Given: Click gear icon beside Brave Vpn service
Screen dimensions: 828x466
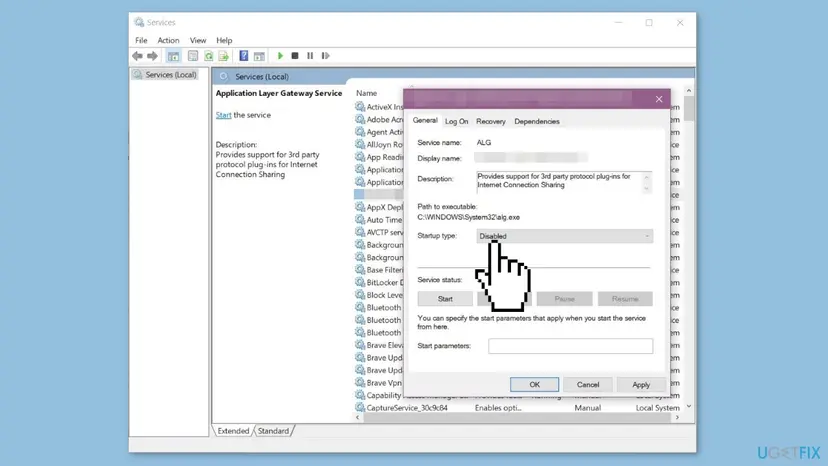Looking at the screenshot, I should pyautogui.click(x=360, y=383).
